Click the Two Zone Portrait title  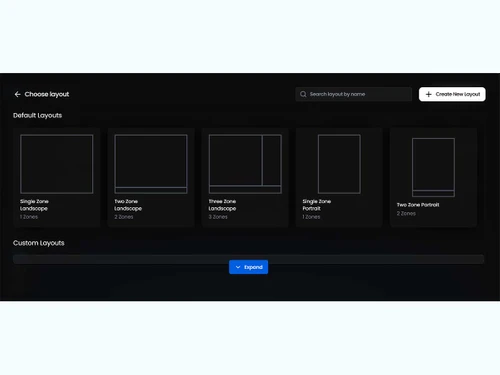(x=418, y=205)
